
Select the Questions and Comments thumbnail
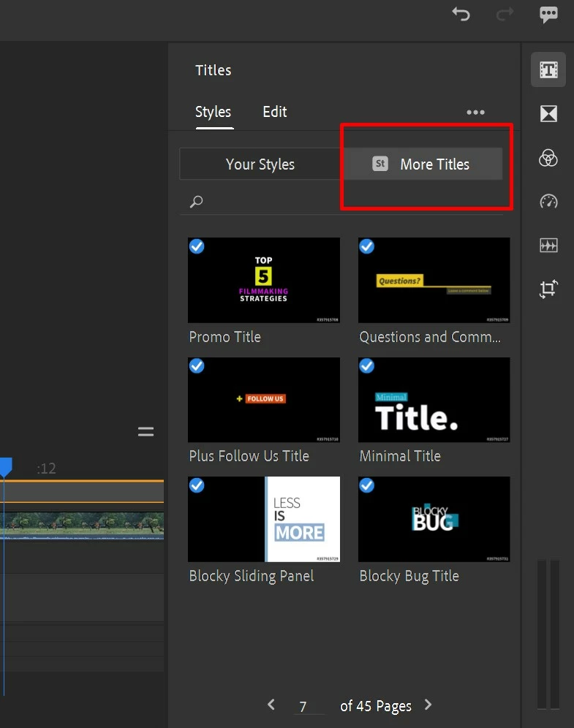pyautogui.click(x=434, y=280)
